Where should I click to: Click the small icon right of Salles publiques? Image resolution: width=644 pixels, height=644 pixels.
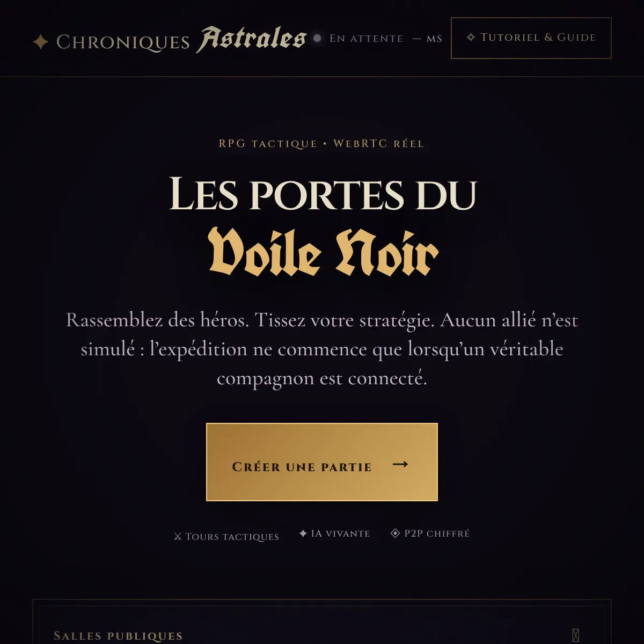pos(576,635)
